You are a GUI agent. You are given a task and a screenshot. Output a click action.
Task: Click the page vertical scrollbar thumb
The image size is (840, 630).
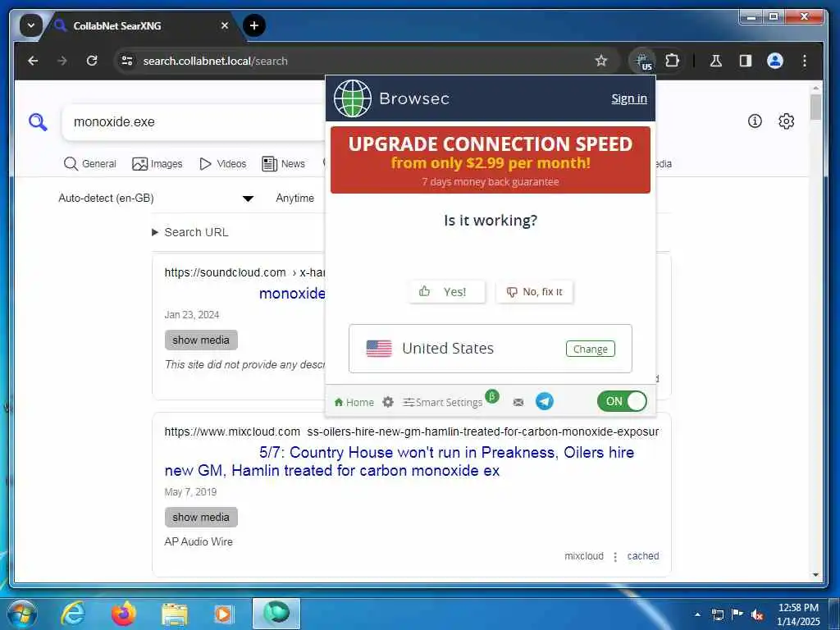(x=815, y=107)
